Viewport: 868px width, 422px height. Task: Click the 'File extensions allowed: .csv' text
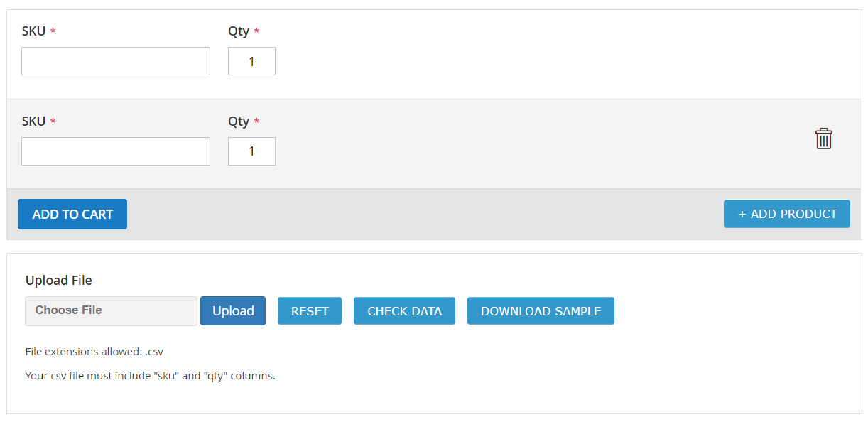(x=94, y=352)
